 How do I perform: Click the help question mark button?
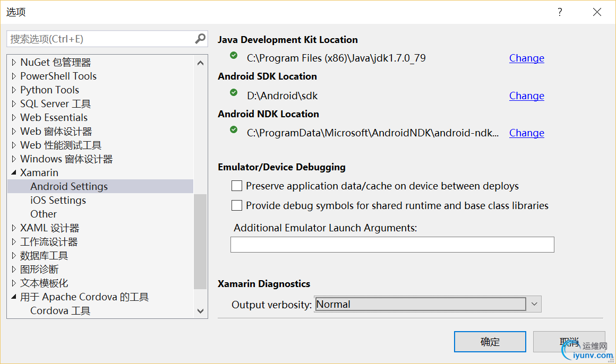[560, 12]
